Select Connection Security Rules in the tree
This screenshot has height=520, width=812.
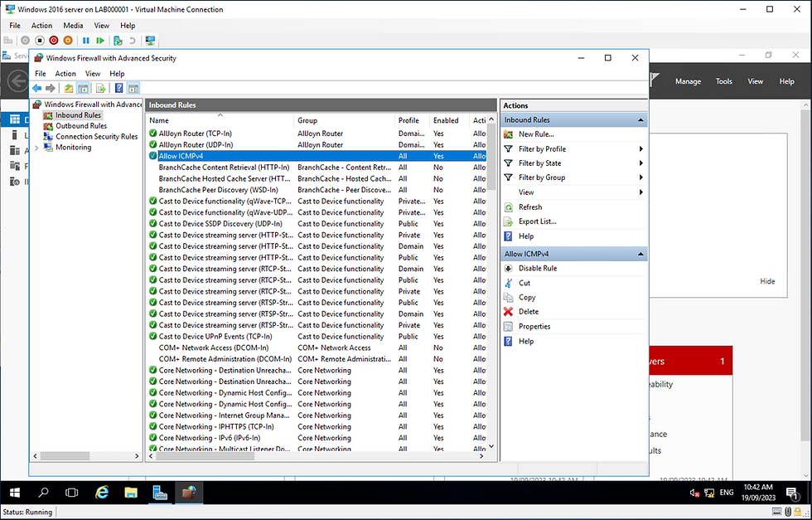pos(97,137)
